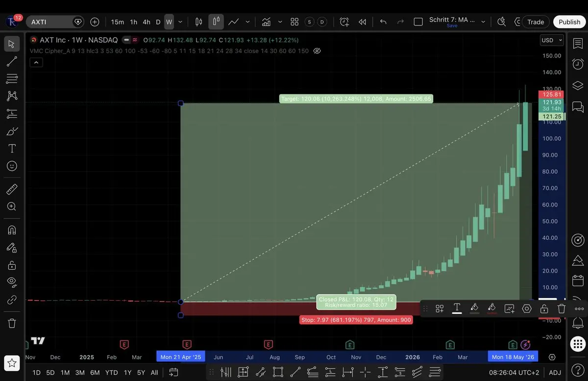Switch to the 1h interval

coord(133,22)
